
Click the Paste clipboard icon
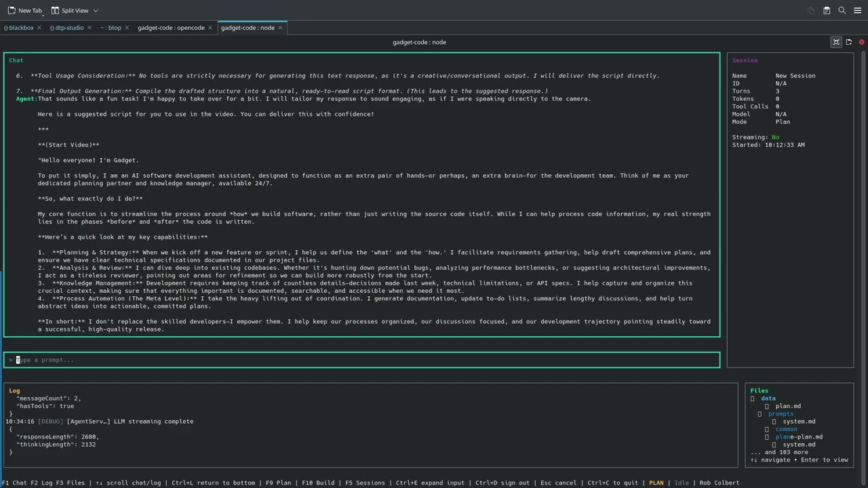click(827, 10)
